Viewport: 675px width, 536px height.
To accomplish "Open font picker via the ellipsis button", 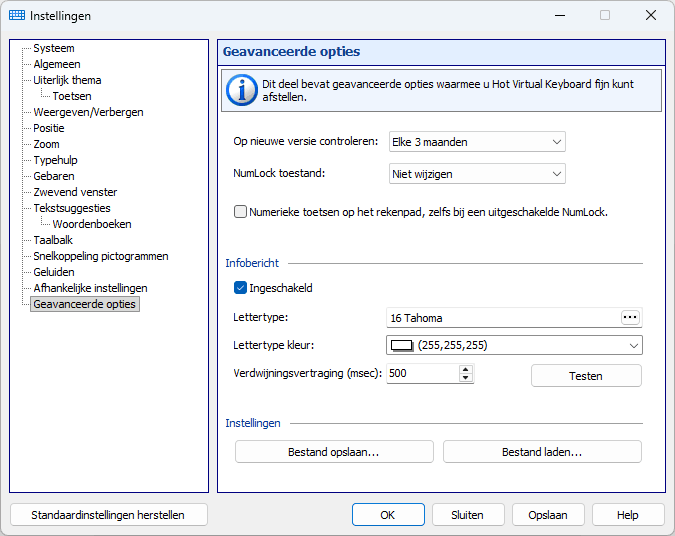I will (x=630, y=318).
